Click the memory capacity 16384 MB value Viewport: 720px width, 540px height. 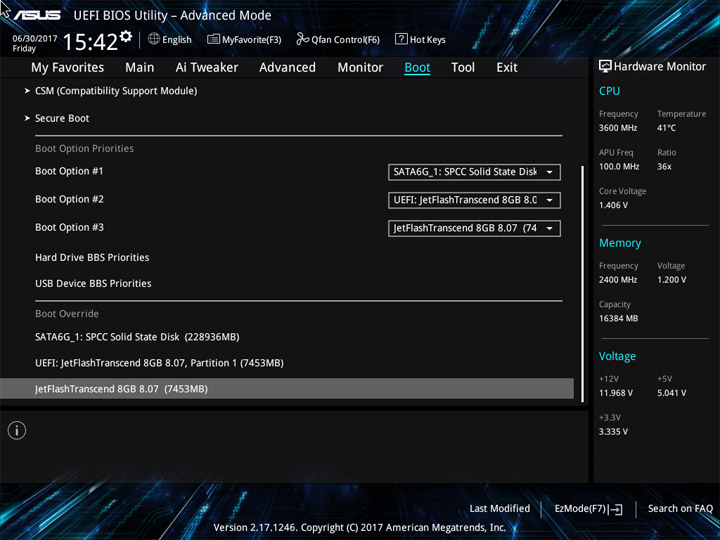tap(618, 318)
